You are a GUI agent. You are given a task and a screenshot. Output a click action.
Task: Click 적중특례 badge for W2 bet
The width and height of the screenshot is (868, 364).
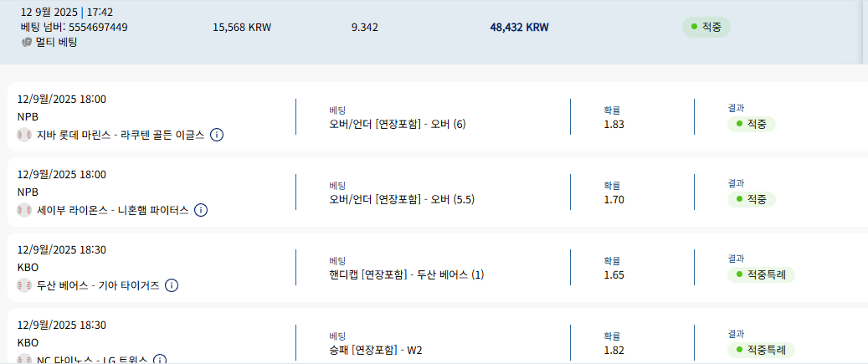[761, 350]
